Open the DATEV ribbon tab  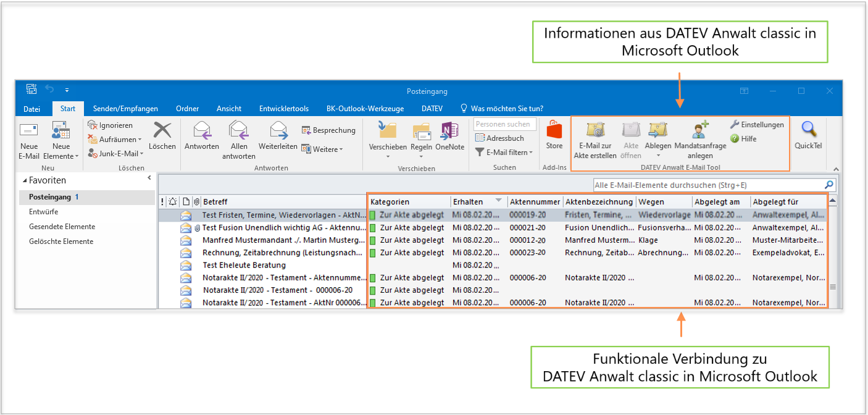point(432,109)
